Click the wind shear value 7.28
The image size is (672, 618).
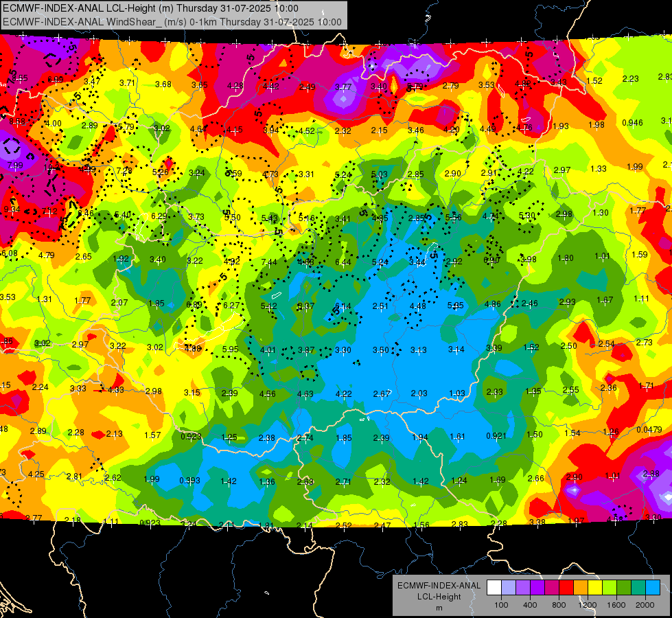click(x=124, y=171)
